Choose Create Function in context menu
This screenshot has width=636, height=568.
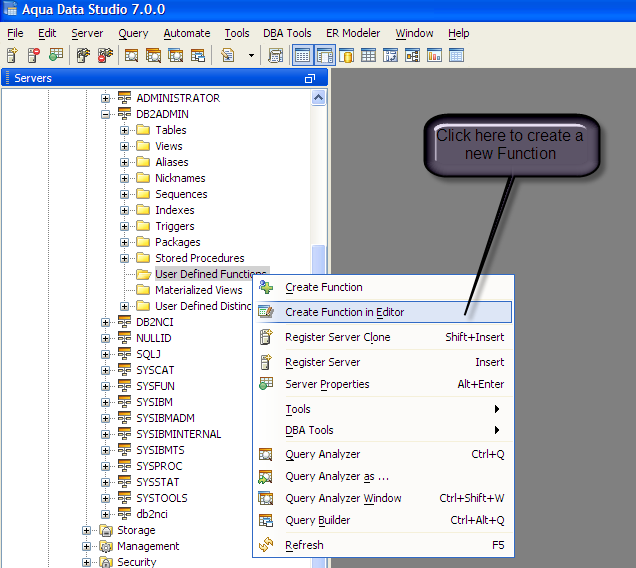383,287
